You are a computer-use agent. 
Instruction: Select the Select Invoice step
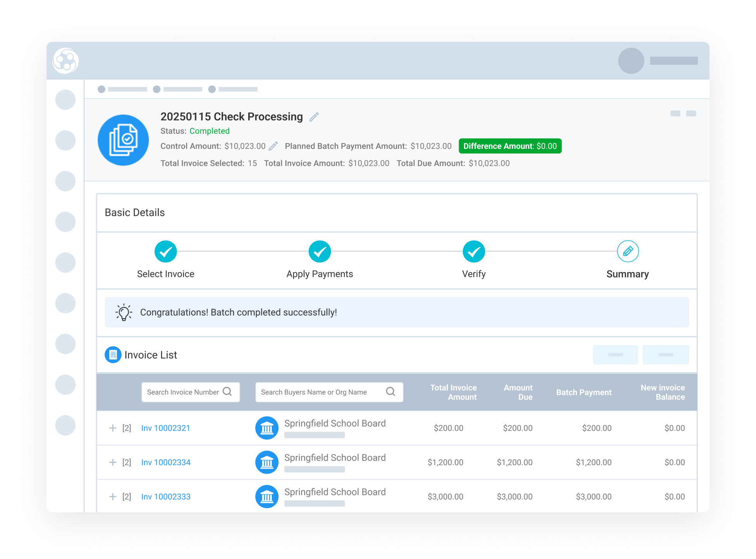click(166, 251)
